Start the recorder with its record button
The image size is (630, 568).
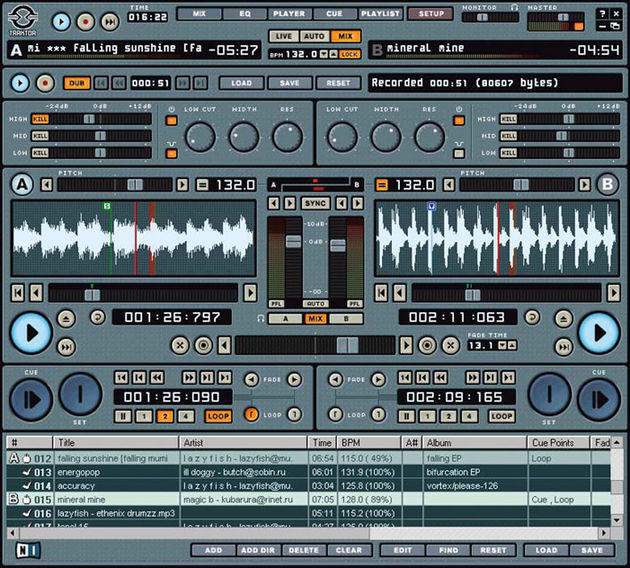coord(45,83)
